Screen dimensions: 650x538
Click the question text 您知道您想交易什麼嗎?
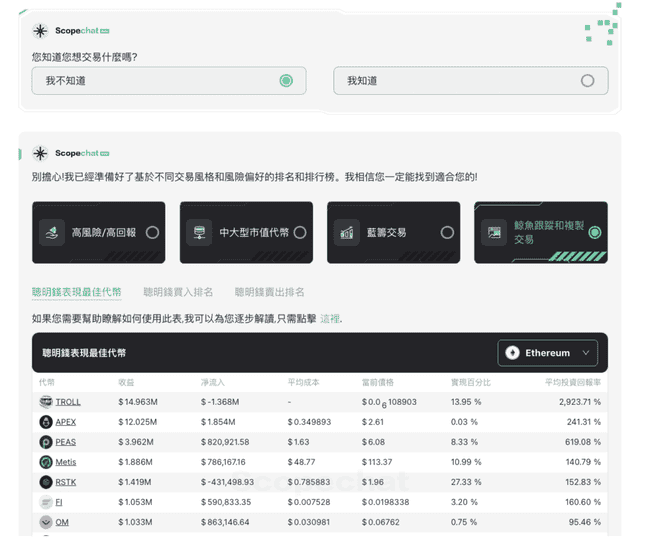point(85,57)
